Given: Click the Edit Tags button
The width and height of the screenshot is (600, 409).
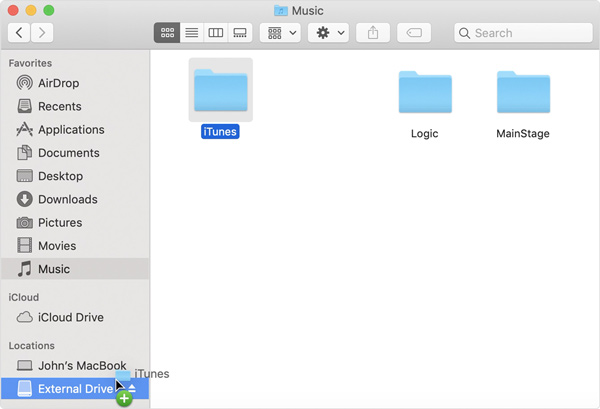Looking at the screenshot, I should [414, 33].
